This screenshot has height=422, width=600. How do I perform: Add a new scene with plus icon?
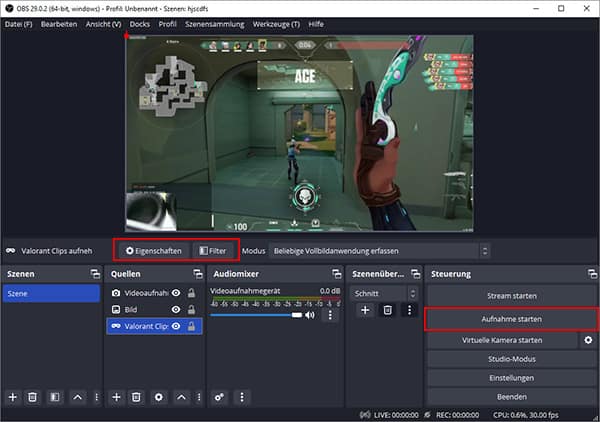point(13,397)
